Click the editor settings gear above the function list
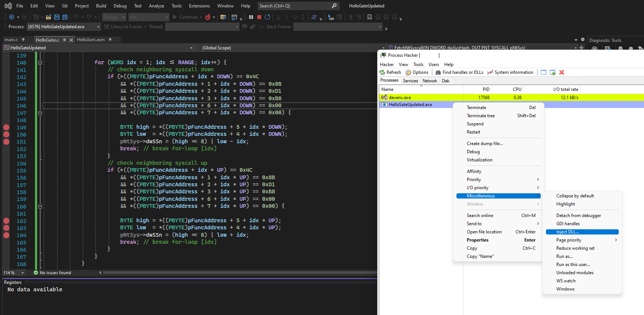644x315 pixels. (583, 40)
